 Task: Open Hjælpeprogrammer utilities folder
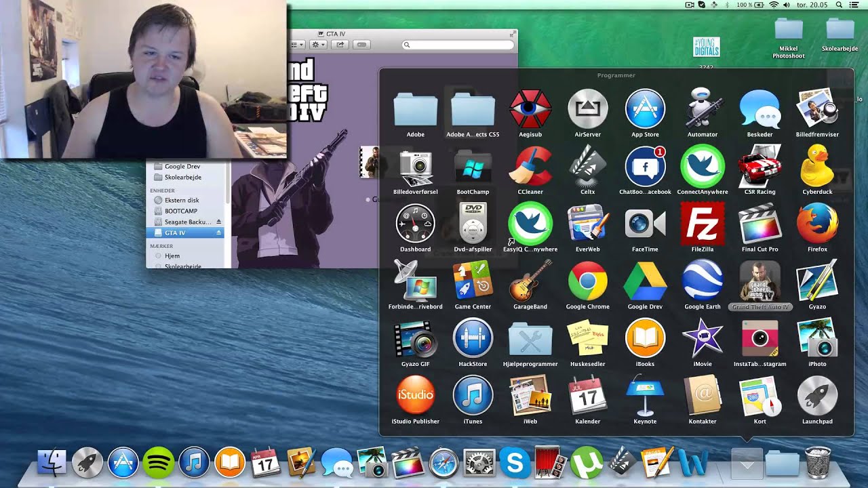(x=530, y=338)
